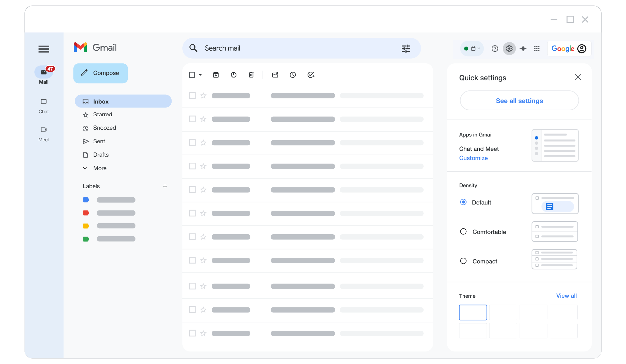The height and width of the screenshot is (364, 626).
Task: Select the first theme swatch
Action: 473,312
